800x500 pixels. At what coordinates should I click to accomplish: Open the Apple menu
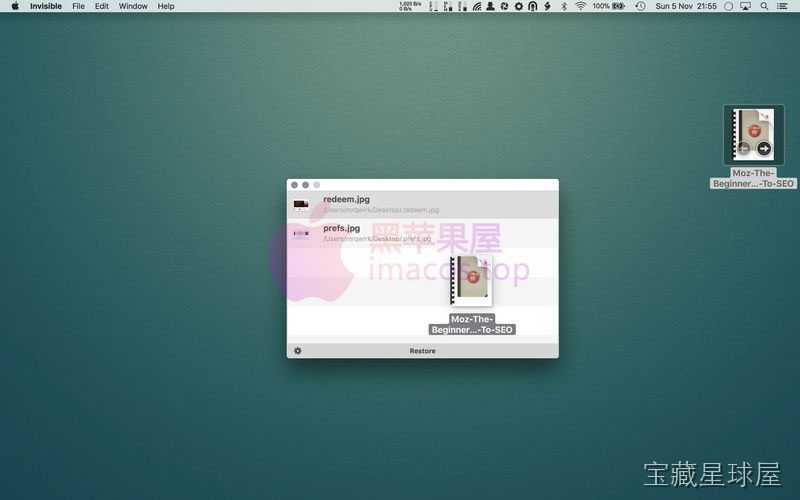(15, 6)
